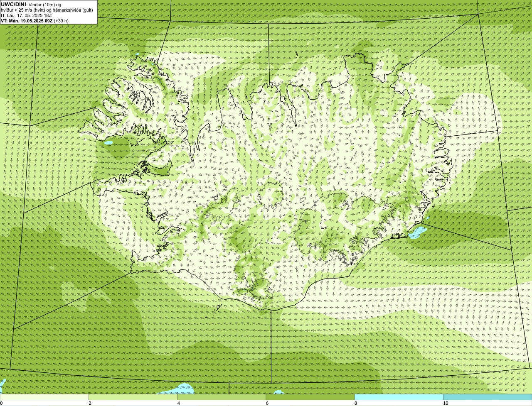Click the '2' label under the colour scale
Viewport: 532px width, 406px height.
coord(90,403)
